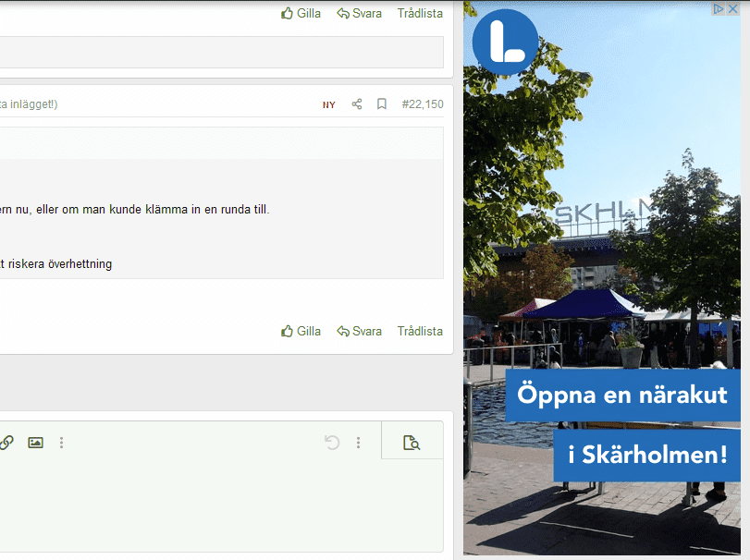The image size is (750, 560).
Task: Click the AdChoices triangle icon
Action: (x=719, y=9)
